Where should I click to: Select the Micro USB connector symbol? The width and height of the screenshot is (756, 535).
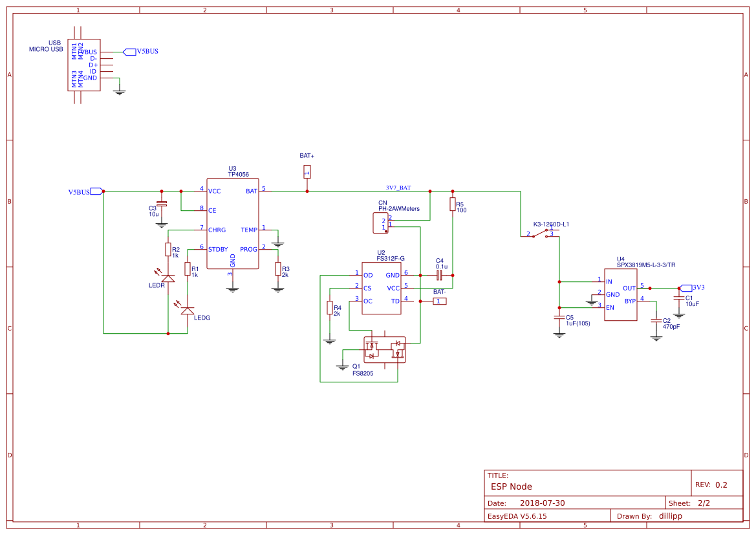click(84, 65)
